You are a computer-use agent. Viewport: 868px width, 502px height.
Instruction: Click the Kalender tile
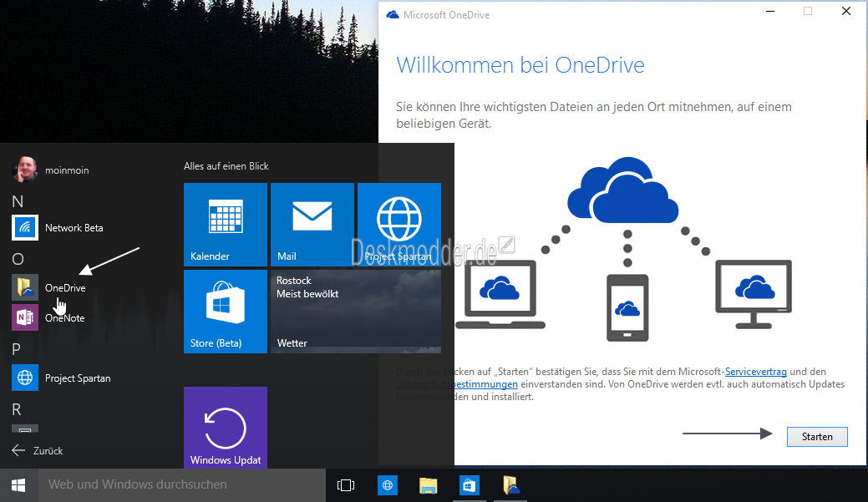tap(226, 225)
